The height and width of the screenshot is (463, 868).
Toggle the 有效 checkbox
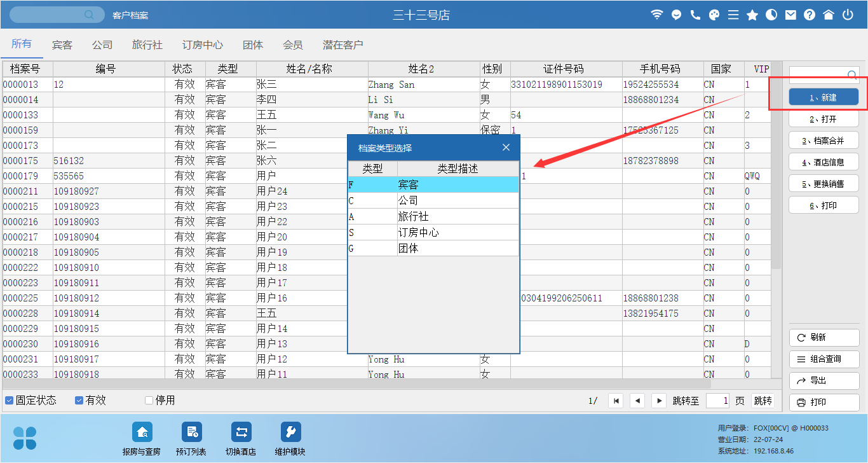pos(79,401)
